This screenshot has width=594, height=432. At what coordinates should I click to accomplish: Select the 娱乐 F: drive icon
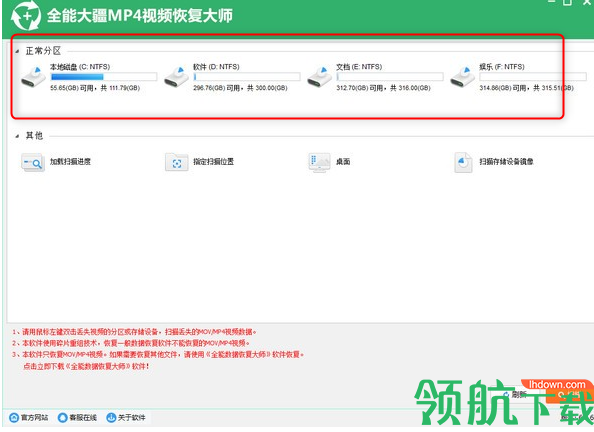point(462,77)
